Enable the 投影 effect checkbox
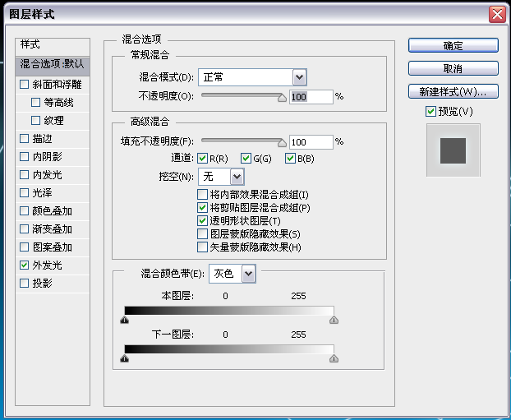 25,284
